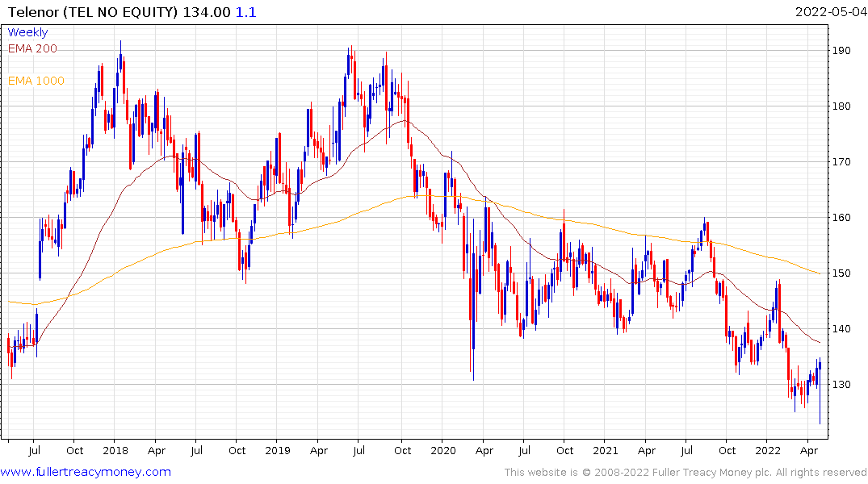Click the 140 price axis label
The height and width of the screenshot is (484, 868).
(843, 329)
